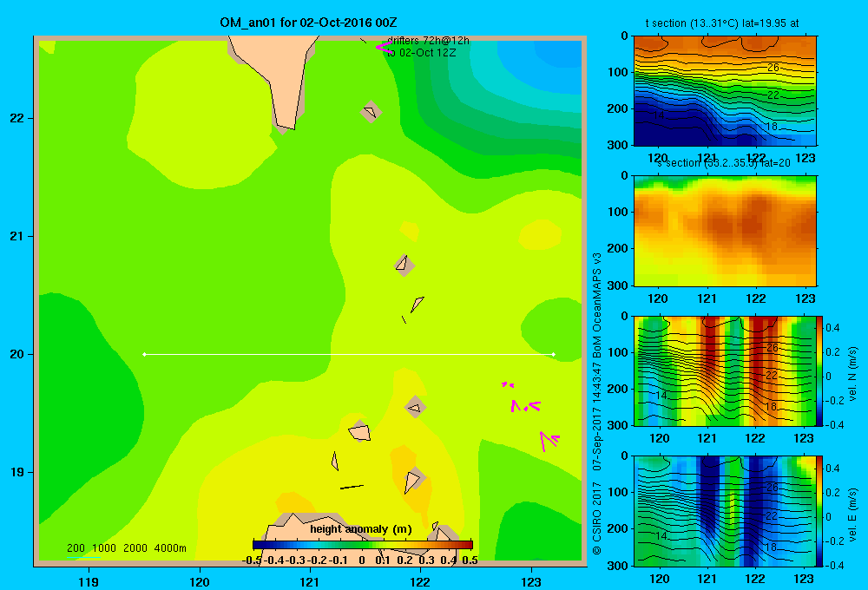This screenshot has width=868, height=590.
Task: Click longitude label 123 on main map
Action: point(531,581)
